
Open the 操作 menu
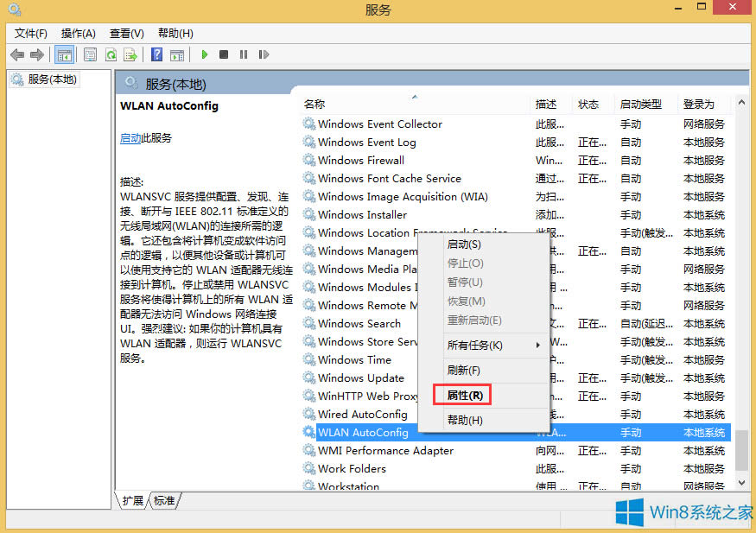pos(77,33)
